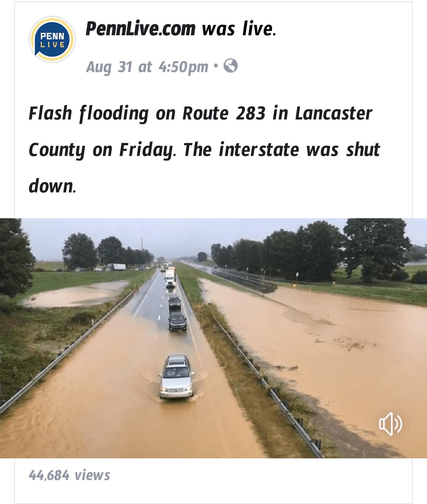
Task: Click the word "Lancaster" in the caption
Action: (333, 113)
